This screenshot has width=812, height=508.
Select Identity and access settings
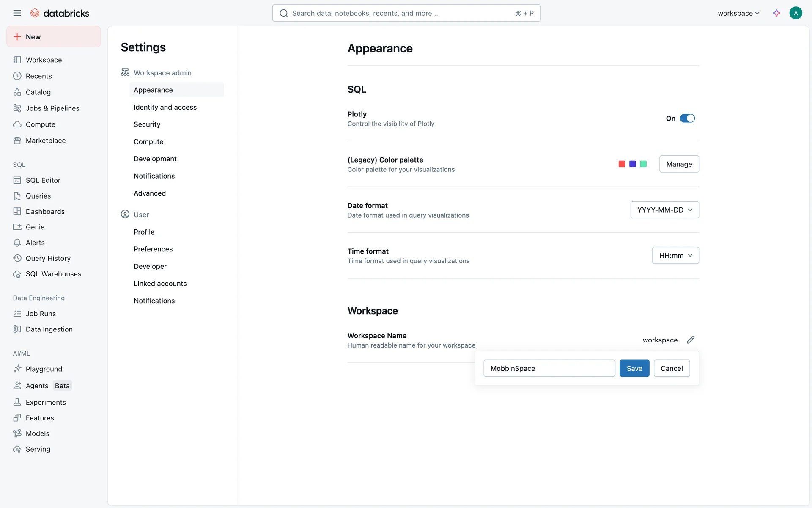point(165,107)
